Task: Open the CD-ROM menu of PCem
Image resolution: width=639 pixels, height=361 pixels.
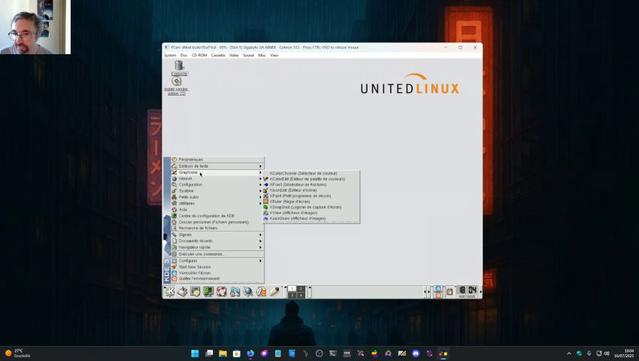Action: coord(199,55)
